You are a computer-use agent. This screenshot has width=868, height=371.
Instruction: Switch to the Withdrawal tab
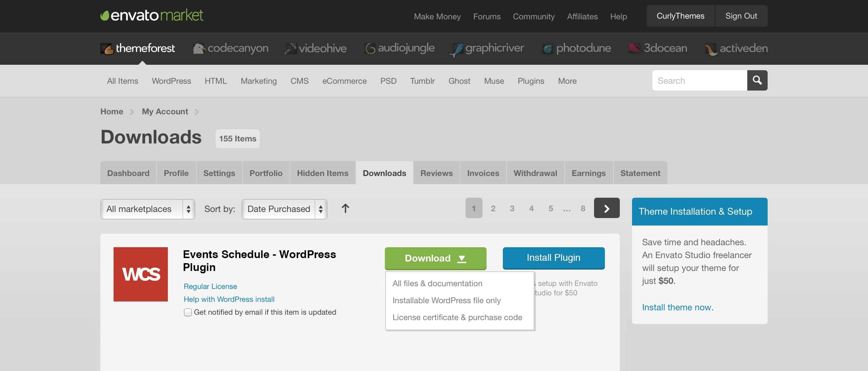pos(535,173)
